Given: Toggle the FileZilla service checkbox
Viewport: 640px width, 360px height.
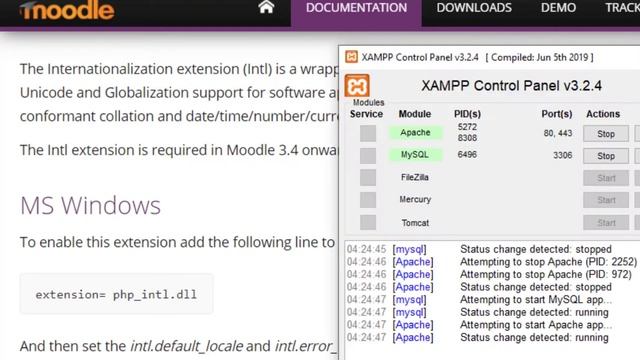Looking at the screenshot, I should tap(368, 178).
